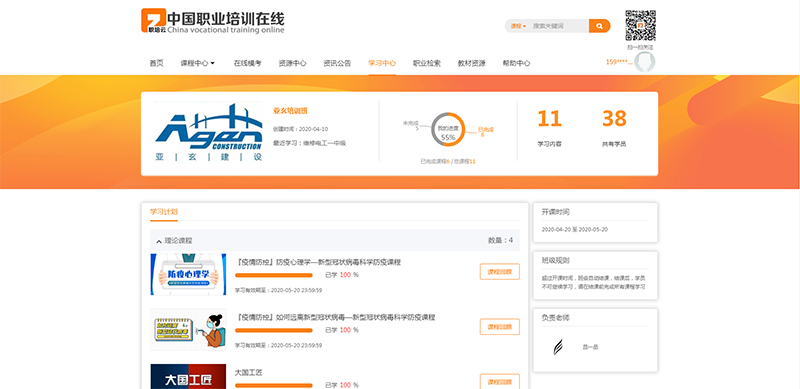This screenshot has height=389, width=800.
Task: Click the 55% progress donut chart
Action: 448,130
